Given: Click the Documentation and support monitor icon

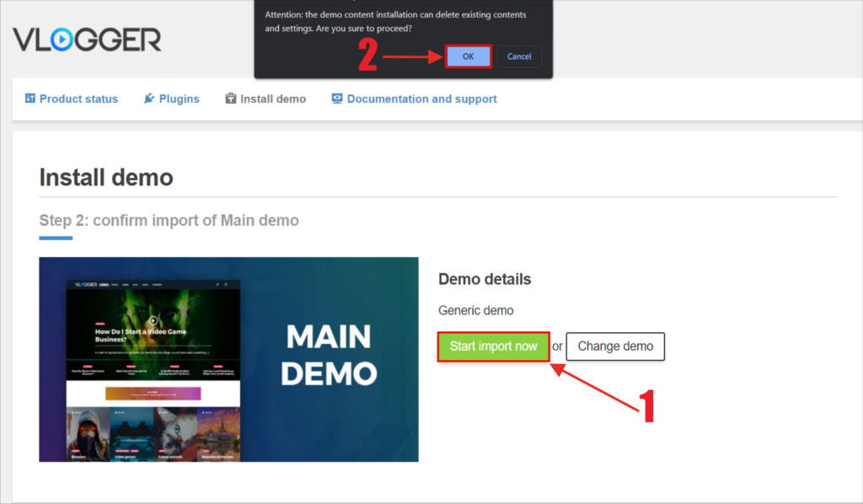Looking at the screenshot, I should click(337, 99).
